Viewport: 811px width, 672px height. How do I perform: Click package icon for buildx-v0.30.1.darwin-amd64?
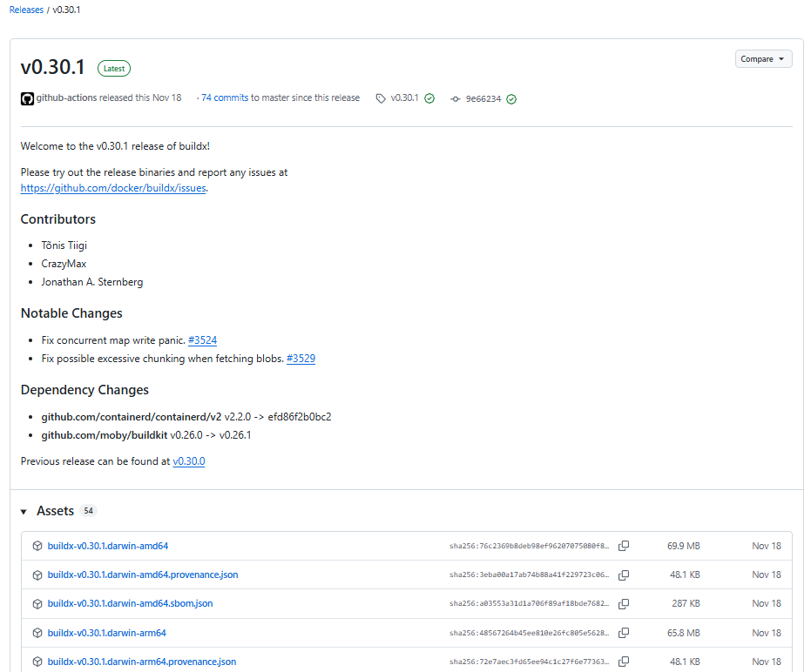pyautogui.click(x=37, y=546)
